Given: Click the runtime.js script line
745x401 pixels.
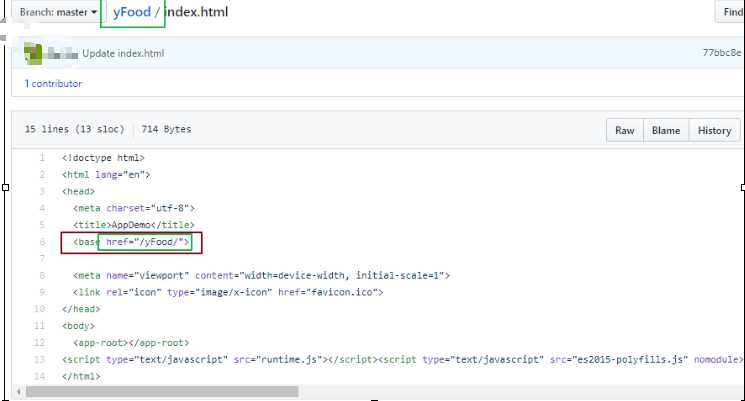Looking at the screenshot, I should click(401, 360).
